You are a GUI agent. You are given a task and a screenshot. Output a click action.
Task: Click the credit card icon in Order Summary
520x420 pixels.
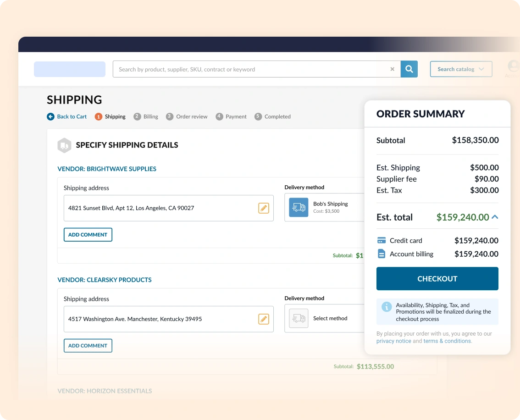pos(382,240)
